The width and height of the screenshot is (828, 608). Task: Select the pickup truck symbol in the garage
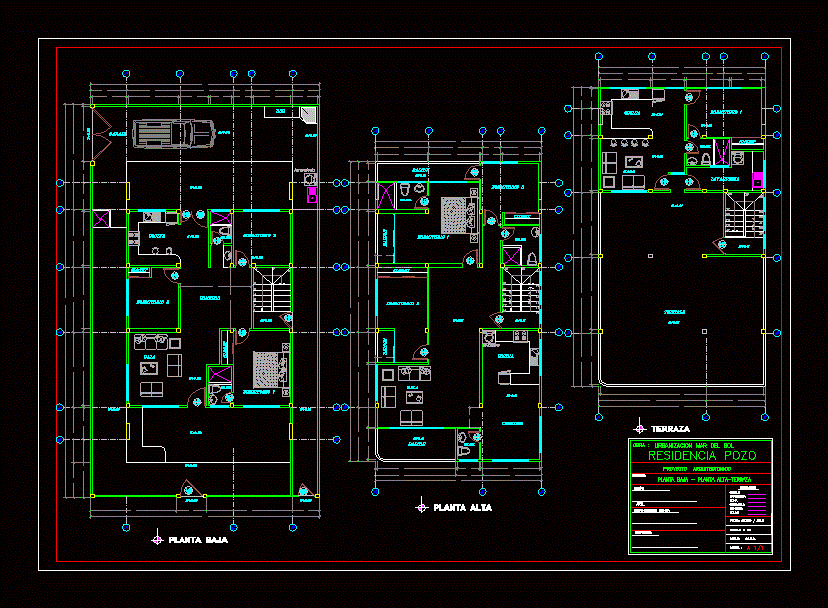173,133
